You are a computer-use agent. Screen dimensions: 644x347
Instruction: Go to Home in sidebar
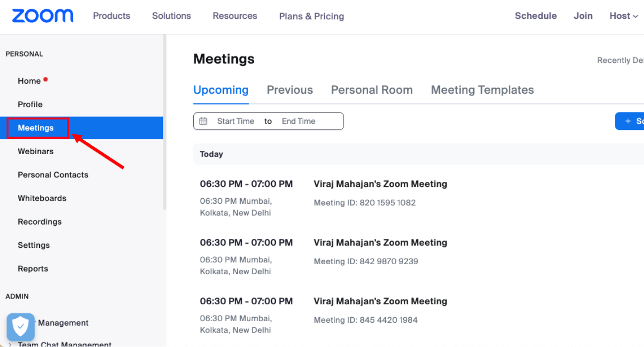coord(29,81)
